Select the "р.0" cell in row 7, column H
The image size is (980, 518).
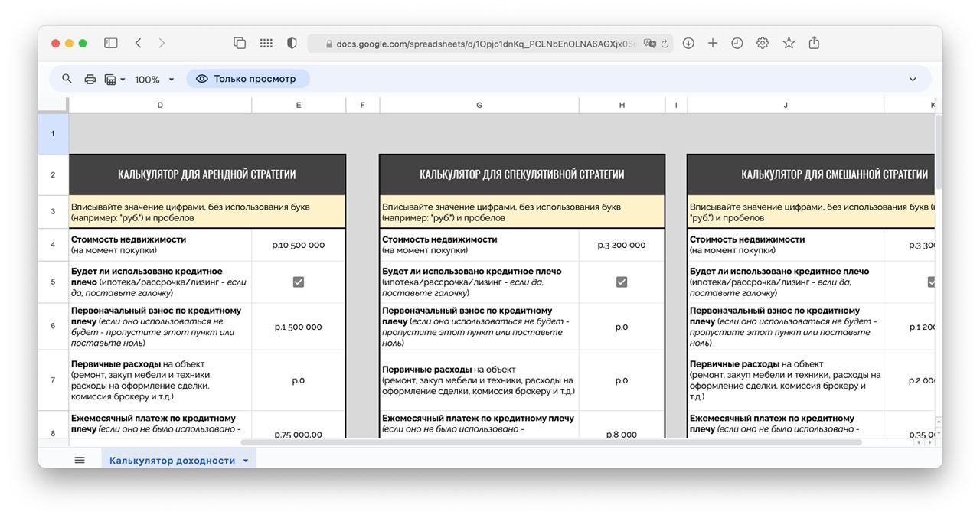[x=622, y=380]
